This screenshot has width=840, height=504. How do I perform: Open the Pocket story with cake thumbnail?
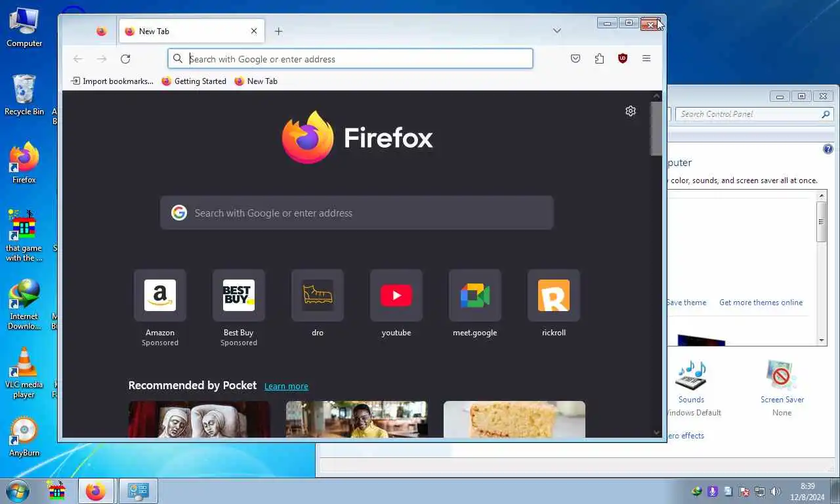(x=514, y=419)
